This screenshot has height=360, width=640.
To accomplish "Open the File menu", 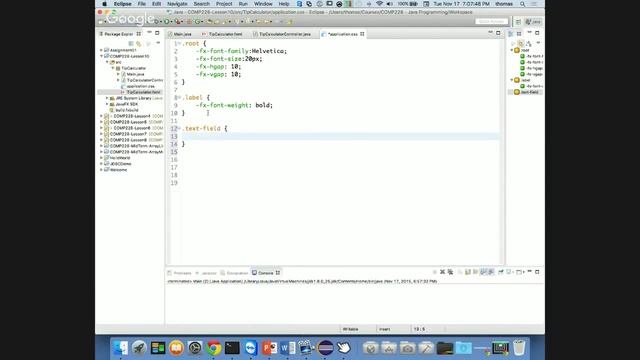I will 142,4.
